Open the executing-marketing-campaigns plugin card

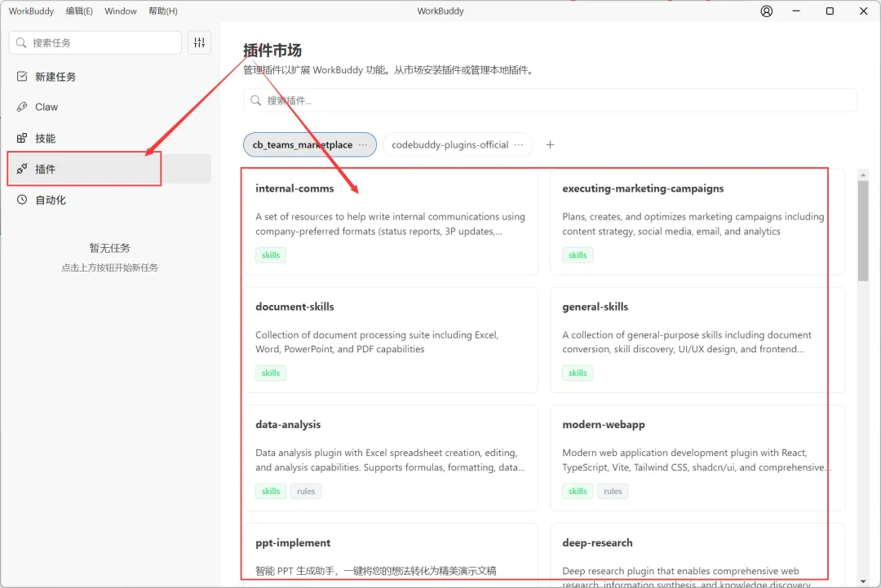pos(697,222)
